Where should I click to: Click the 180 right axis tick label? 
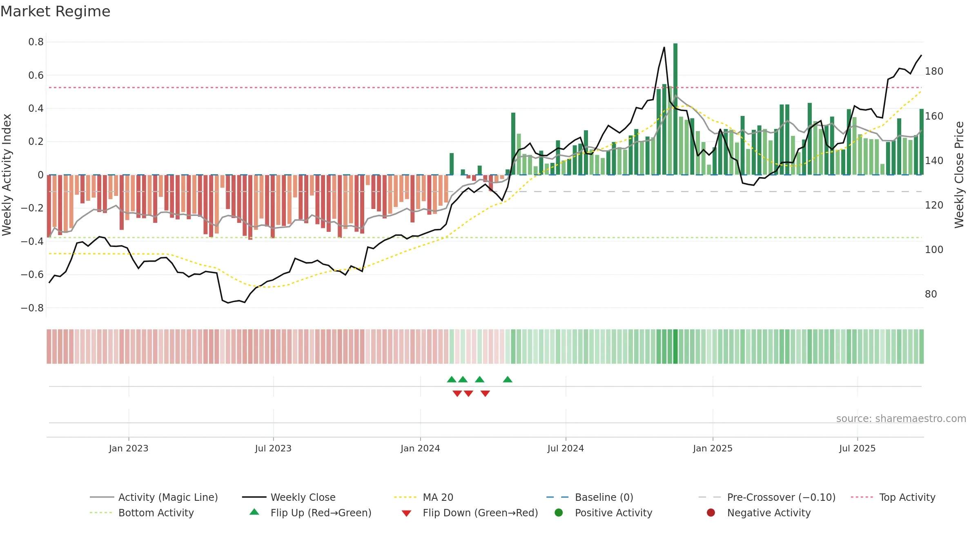(x=934, y=71)
